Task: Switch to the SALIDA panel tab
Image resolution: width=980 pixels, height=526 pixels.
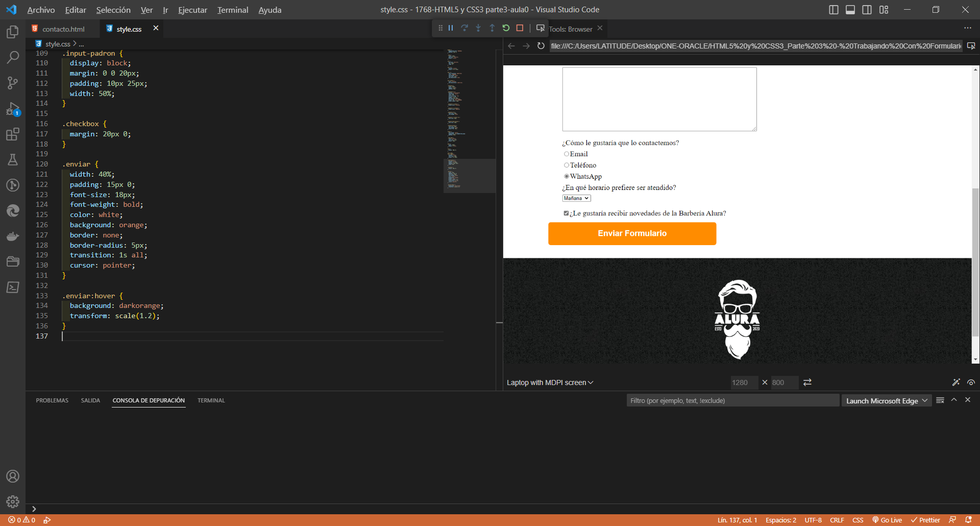Action: 90,400
